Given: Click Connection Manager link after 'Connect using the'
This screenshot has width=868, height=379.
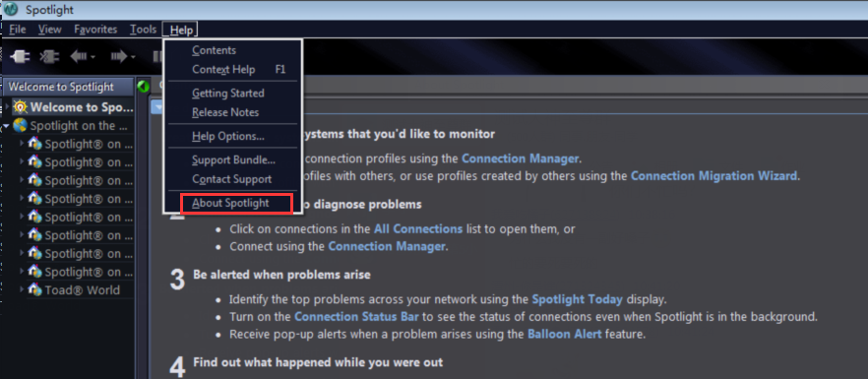Looking at the screenshot, I should 387,246.
